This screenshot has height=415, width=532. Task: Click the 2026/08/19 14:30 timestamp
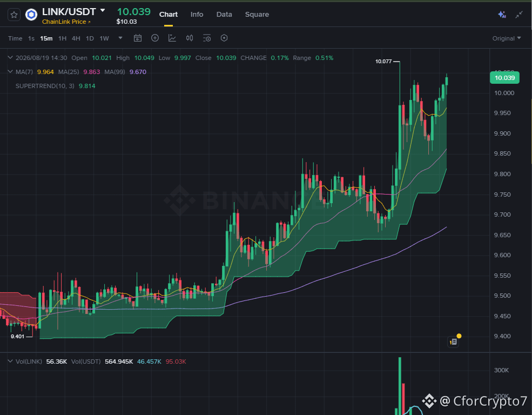click(x=42, y=58)
